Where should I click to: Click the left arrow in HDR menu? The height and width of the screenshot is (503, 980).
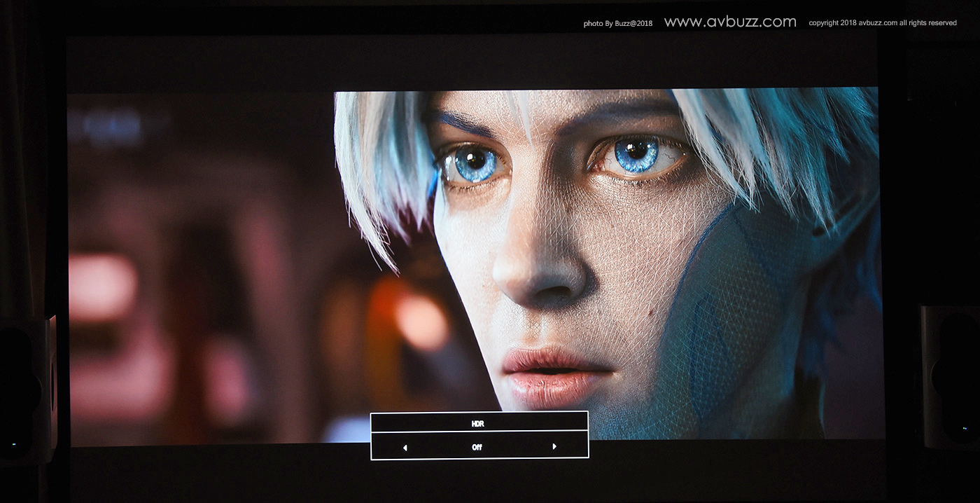(x=405, y=448)
